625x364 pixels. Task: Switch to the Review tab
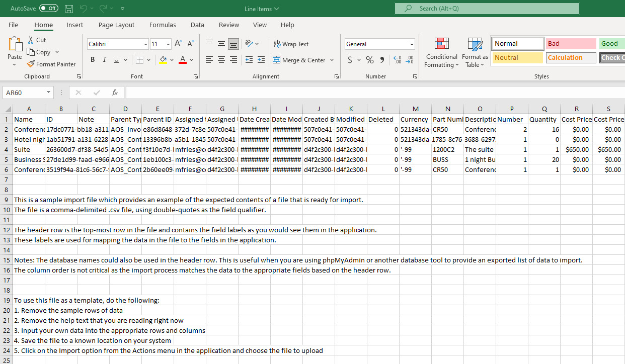[x=229, y=25]
